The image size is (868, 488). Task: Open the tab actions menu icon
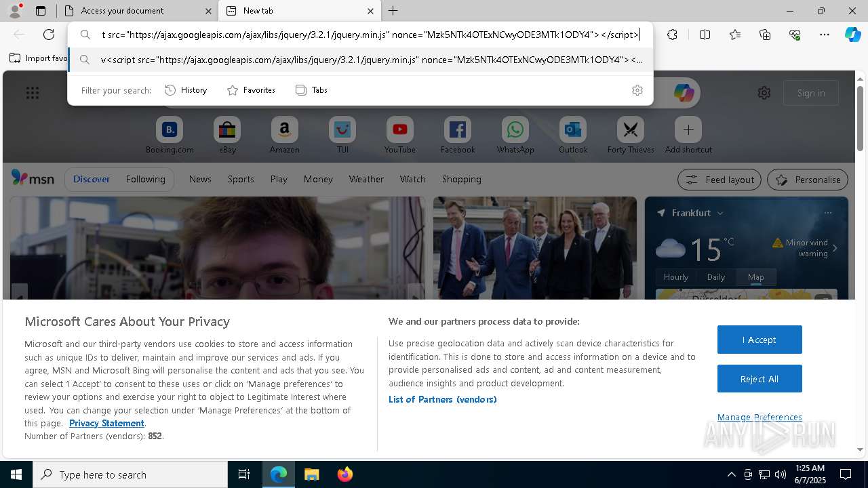tap(41, 11)
